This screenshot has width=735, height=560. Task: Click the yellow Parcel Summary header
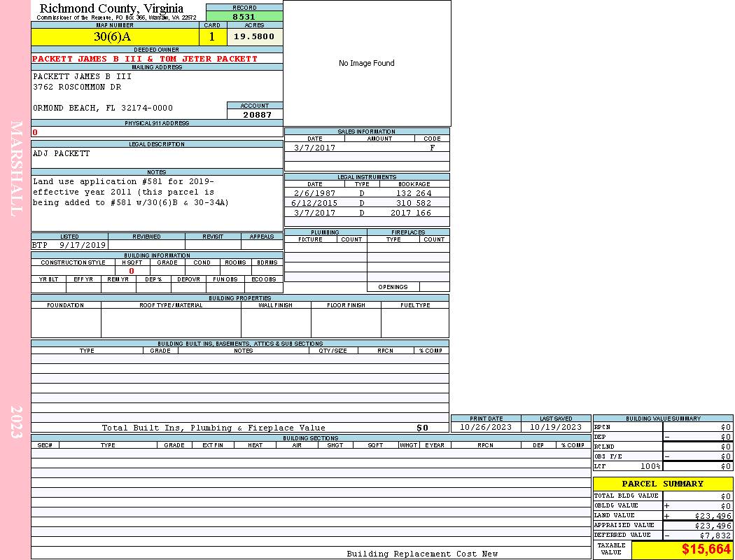coord(662,484)
